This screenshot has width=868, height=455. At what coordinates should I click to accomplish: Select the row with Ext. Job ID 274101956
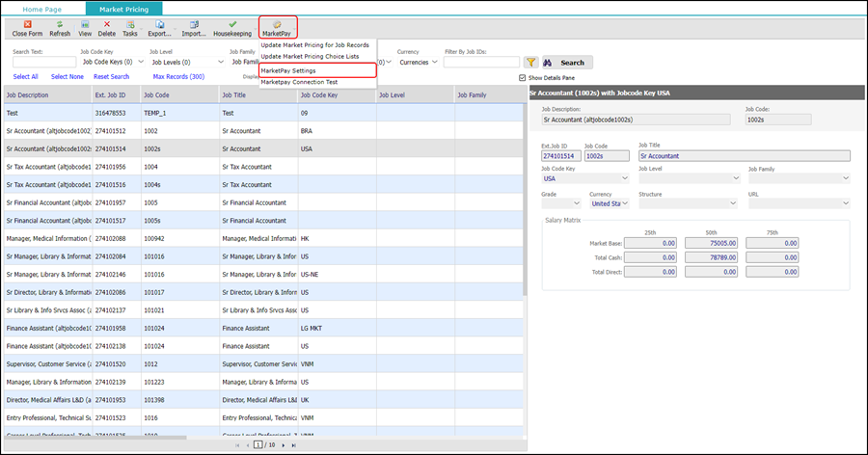263,167
